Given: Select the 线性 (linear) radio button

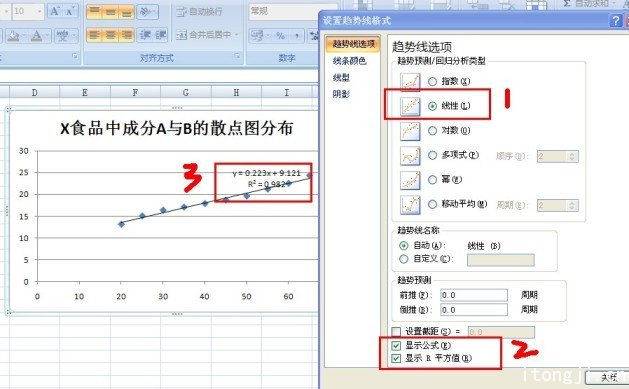Looking at the screenshot, I should (x=432, y=106).
